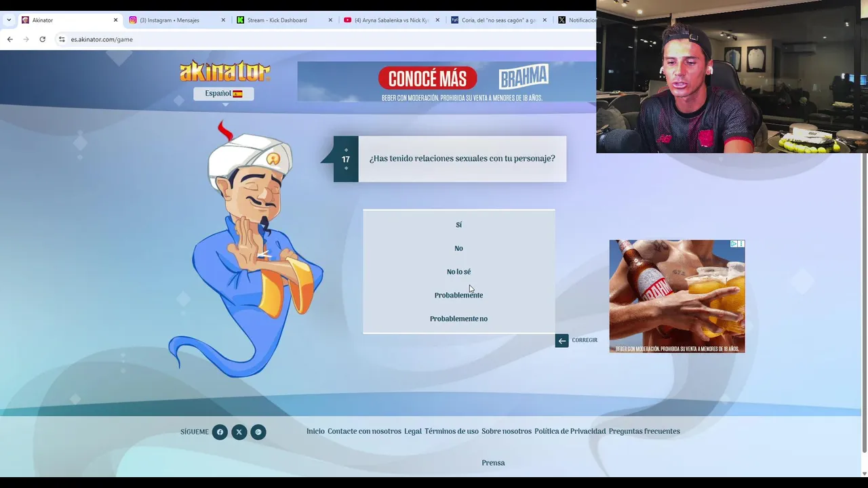Answer "Sí" to the question
Viewport: 868px width, 488px height.
pos(458,224)
